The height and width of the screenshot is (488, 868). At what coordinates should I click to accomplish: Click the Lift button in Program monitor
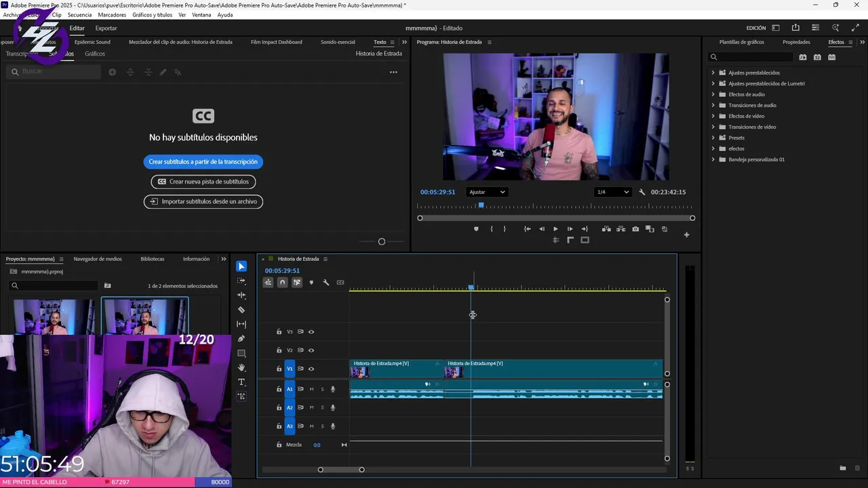click(606, 229)
